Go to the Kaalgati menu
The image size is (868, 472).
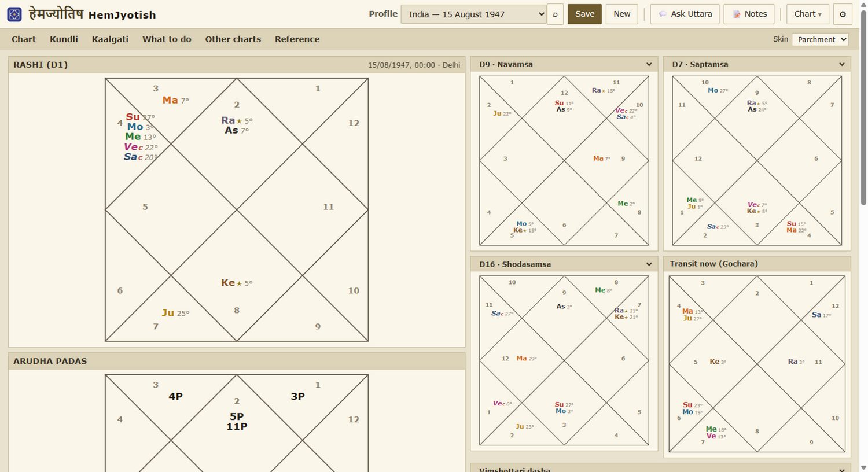[x=110, y=39]
